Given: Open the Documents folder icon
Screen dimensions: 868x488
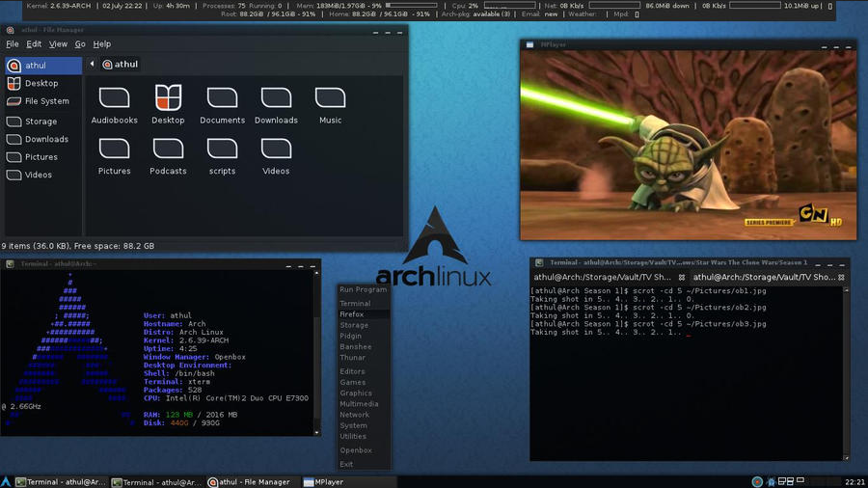Looking at the screenshot, I should coord(222,98).
